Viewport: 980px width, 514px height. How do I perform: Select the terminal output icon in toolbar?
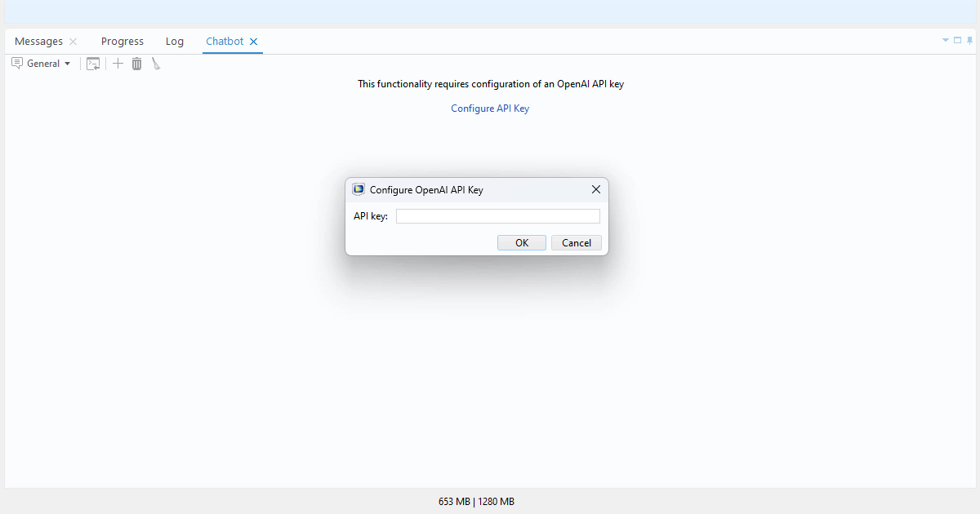(x=93, y=63)
